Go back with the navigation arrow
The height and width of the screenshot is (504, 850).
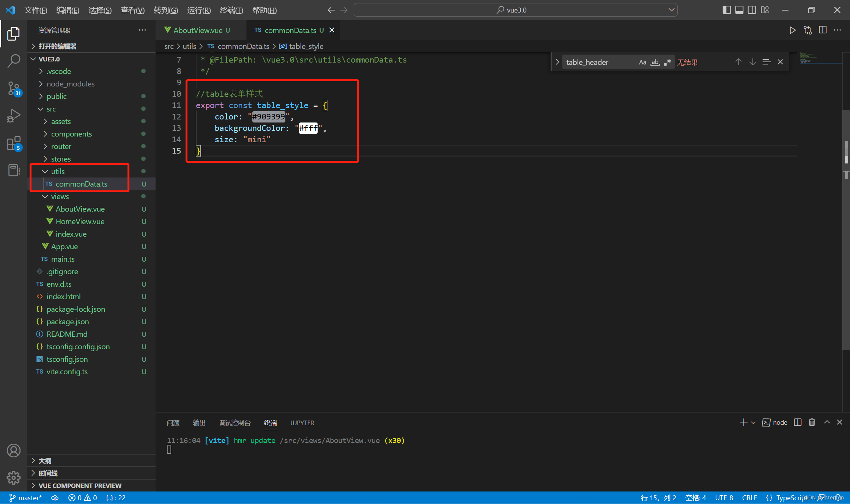[331, 10]
